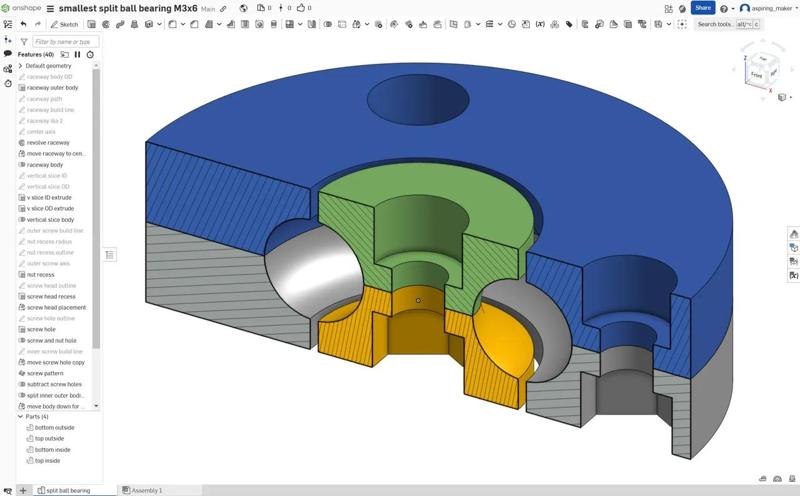Select the Draft tool icon
800x496 pixels.
[x=209, y=24]
